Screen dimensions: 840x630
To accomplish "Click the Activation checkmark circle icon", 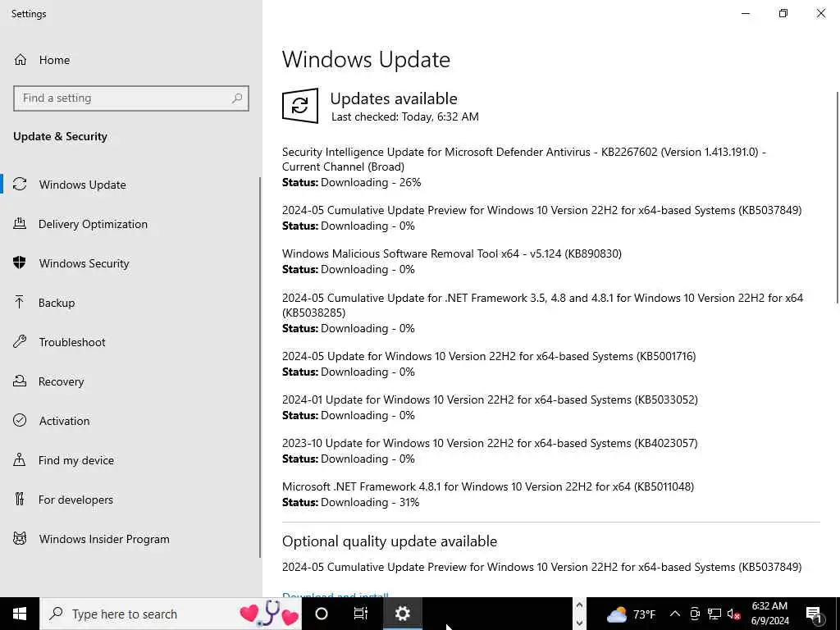I will click(x=20, y=421).
